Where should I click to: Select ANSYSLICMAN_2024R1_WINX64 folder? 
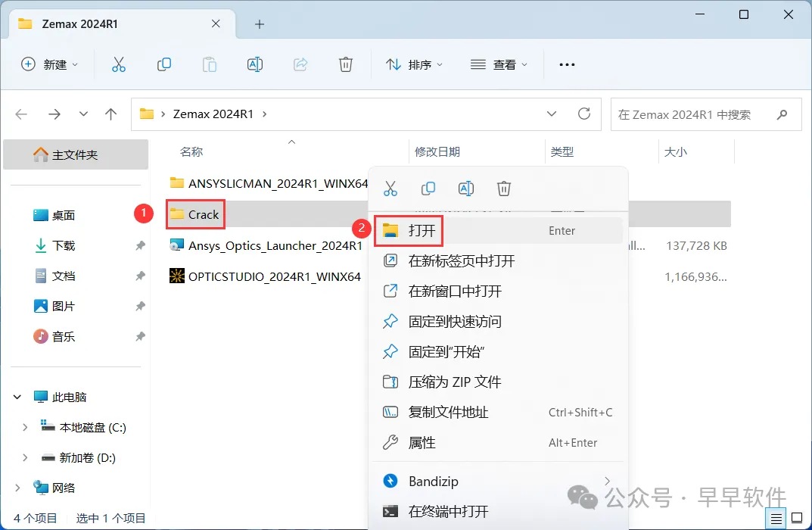[x=269, y=183]
